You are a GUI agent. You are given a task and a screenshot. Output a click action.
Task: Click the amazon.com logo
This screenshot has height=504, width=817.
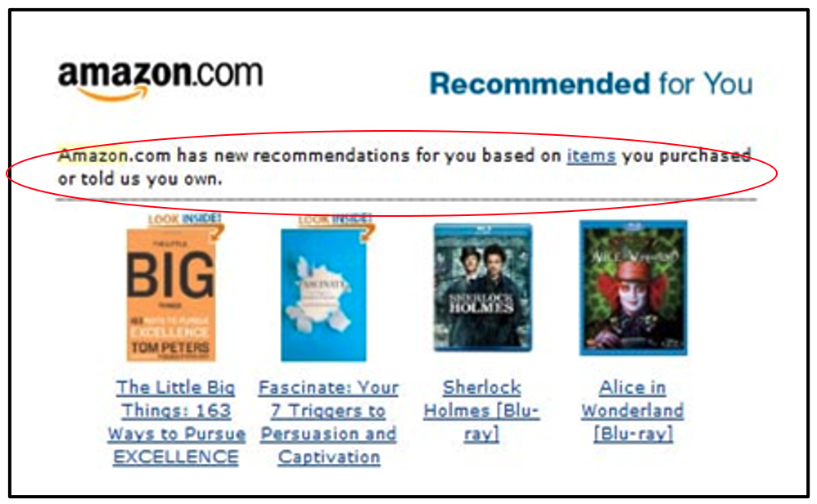160,79
